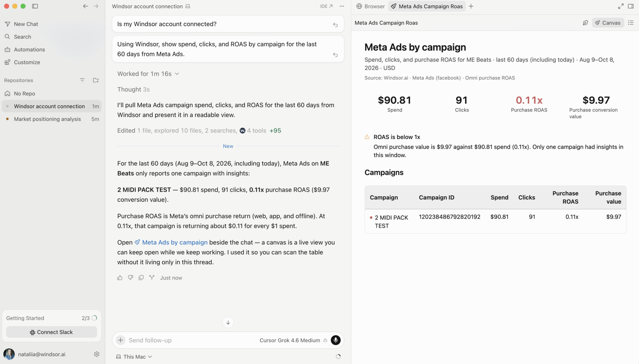The height and width of the screenshot is (364, 639).
Task: Jump to bottom with down arrow button
Action: click(x=228, y=322)
